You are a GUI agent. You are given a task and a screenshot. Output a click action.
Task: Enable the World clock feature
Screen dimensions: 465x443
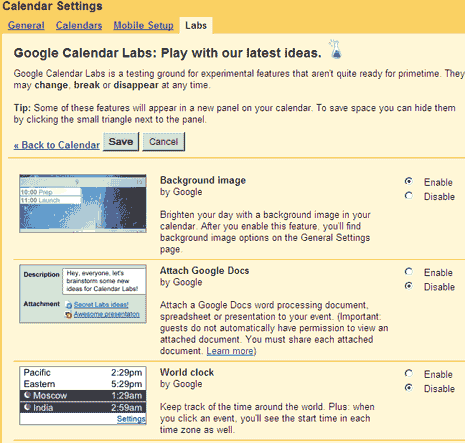[x=409, y=373]
